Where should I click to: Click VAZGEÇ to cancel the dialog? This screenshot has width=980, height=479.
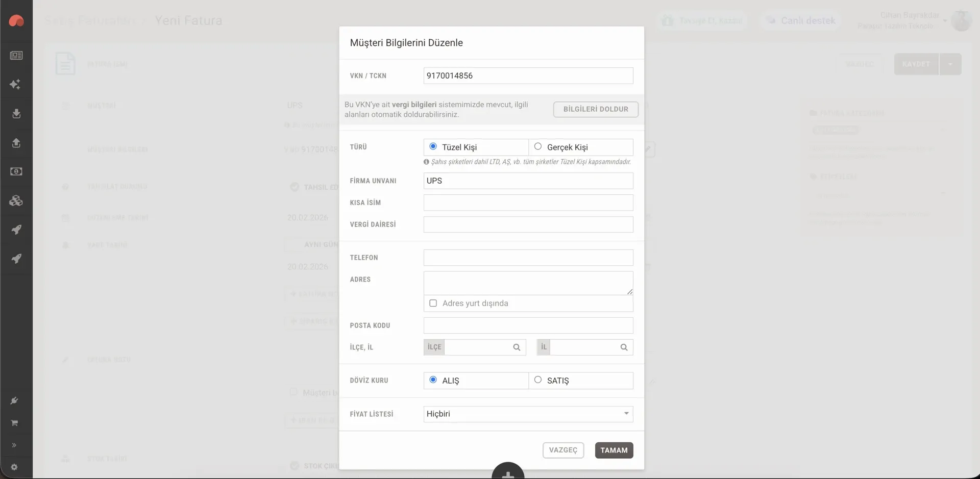coord(563,450)
